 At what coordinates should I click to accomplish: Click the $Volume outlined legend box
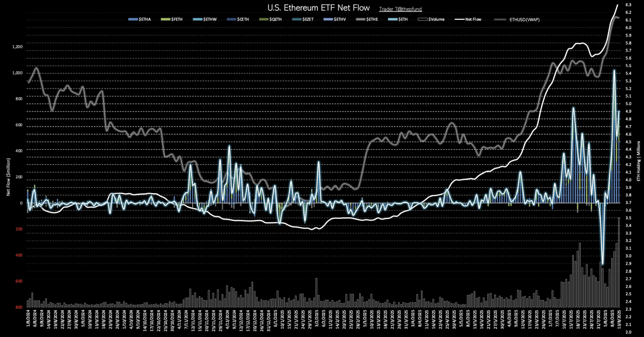click(x=423, y=19)
